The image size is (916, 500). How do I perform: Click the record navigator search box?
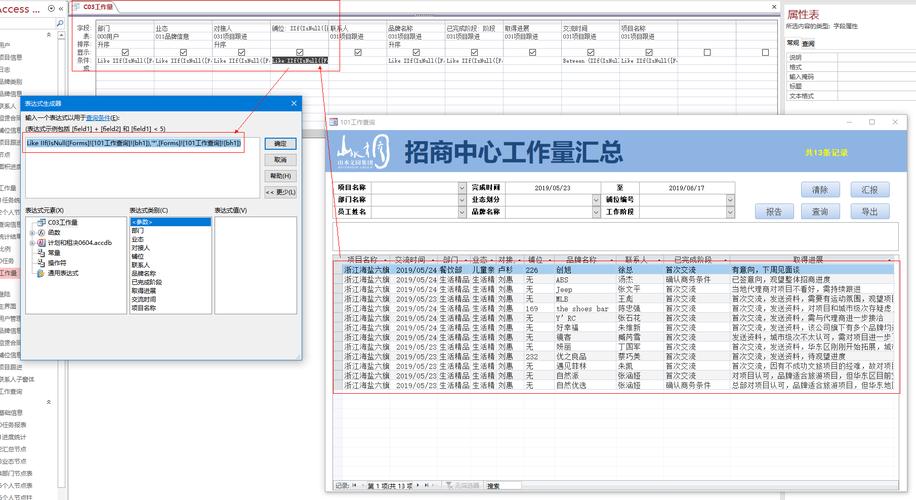click(503, 485)
